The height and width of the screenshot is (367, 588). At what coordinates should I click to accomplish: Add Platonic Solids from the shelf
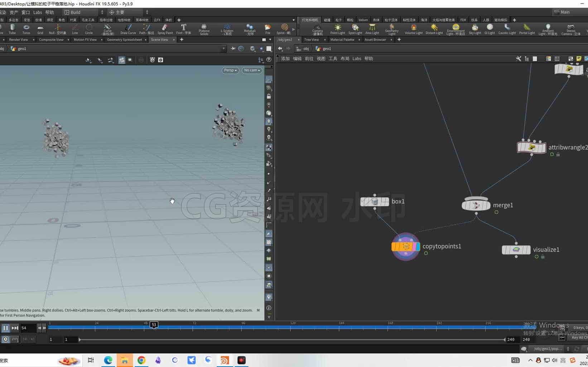(x=204, y=30)
